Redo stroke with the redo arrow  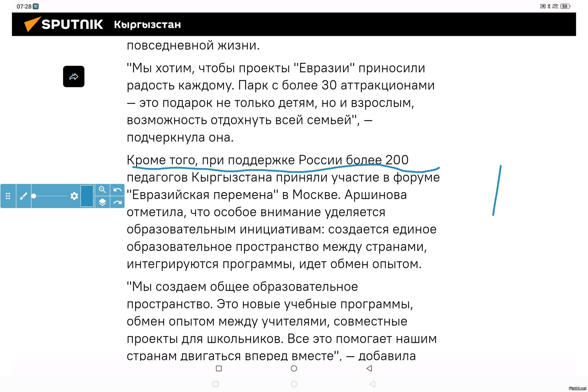pyautogui.click(x=117, y=202)
